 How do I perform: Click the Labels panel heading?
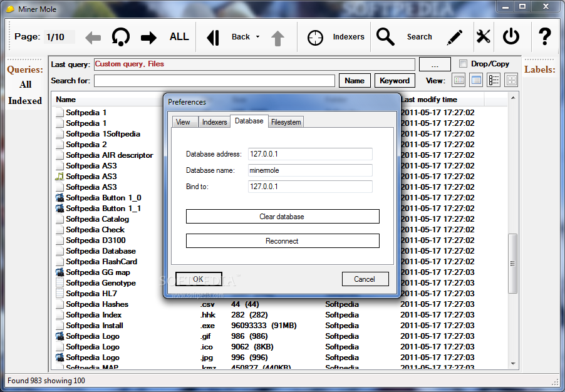[539, 70]
